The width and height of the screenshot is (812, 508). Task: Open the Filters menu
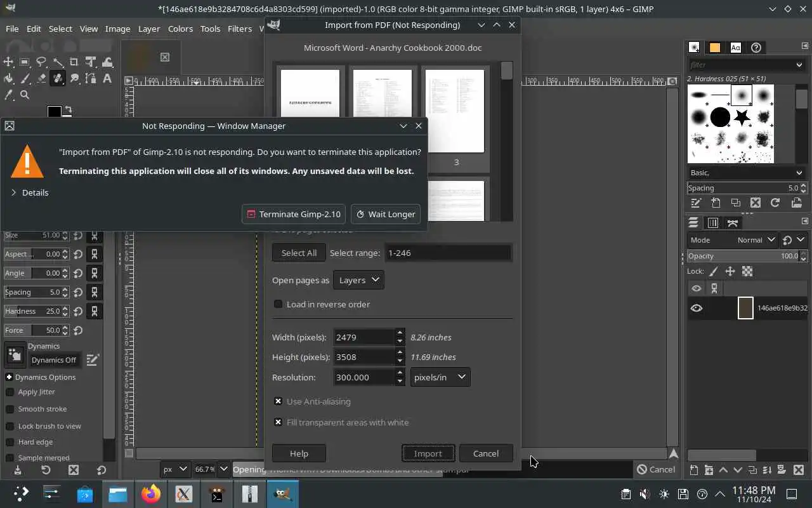(240, 29)
